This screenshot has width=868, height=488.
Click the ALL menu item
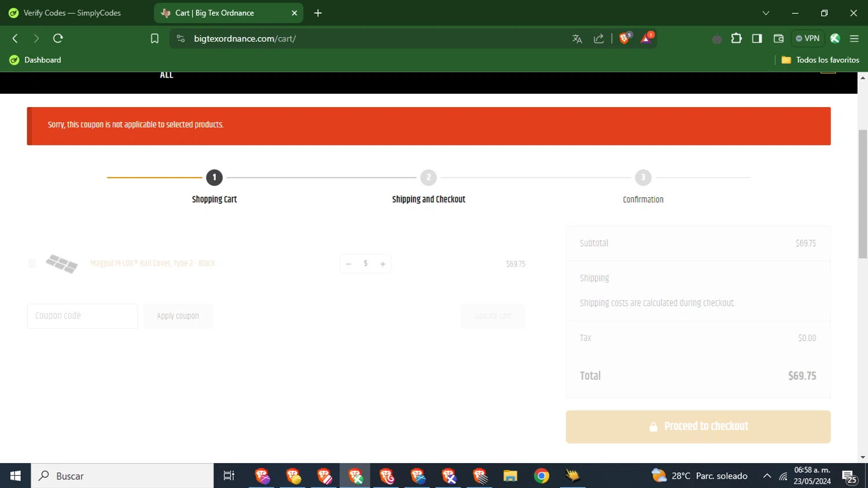[167, 75]
